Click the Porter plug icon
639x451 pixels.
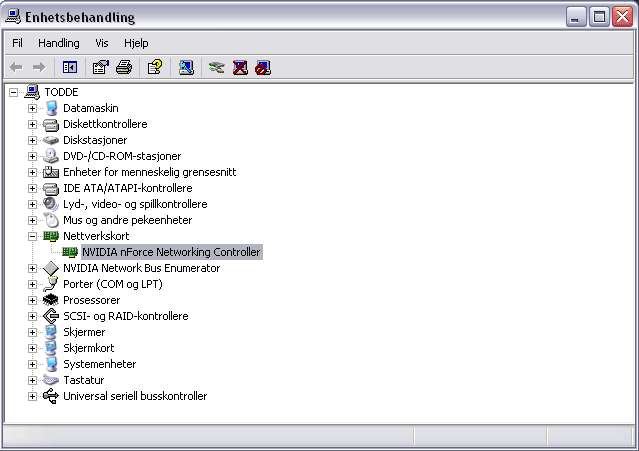pos(51,284)
